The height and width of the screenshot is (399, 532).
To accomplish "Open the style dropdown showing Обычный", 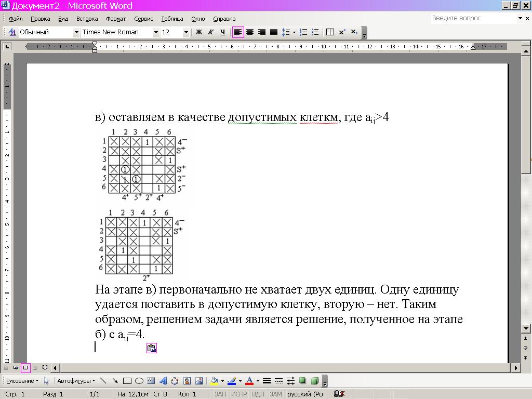I will pos(76,32).
